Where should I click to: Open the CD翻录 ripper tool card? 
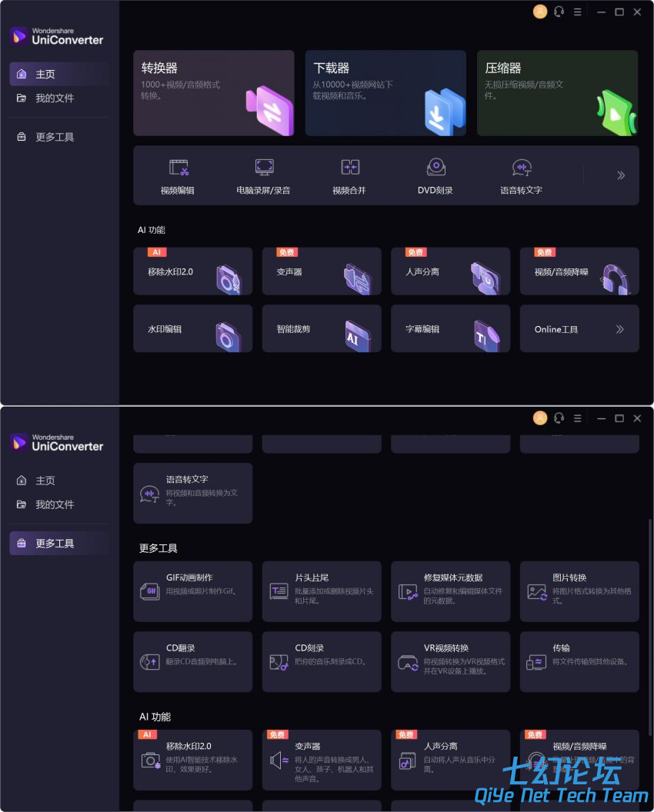click(x=193, y=661)
